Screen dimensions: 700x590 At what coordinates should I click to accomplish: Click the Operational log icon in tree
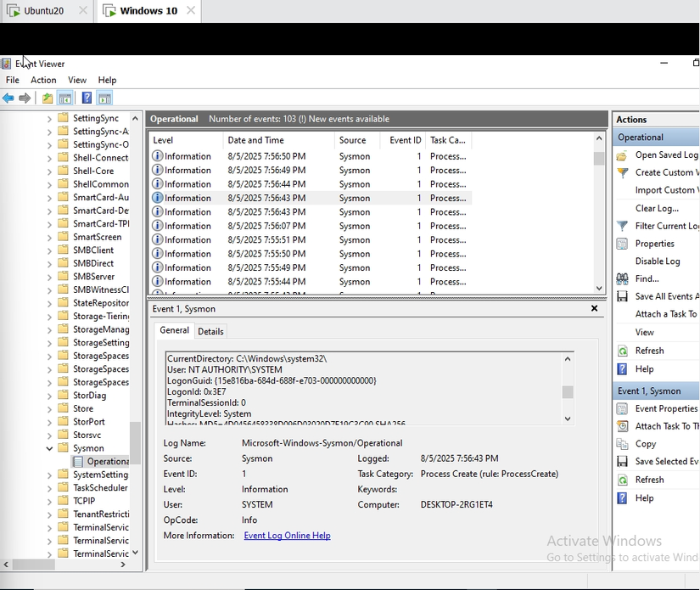(78, 461)
